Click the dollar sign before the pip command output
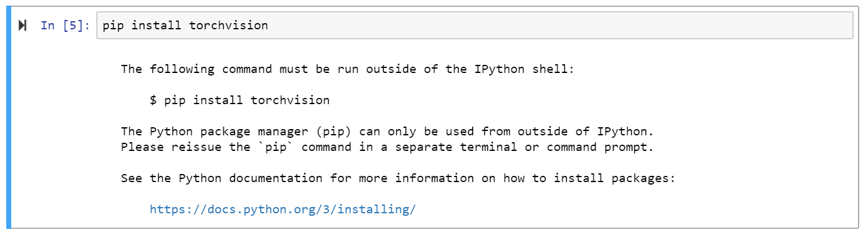This screenshot has height=232, width=868. click(153, 100)
